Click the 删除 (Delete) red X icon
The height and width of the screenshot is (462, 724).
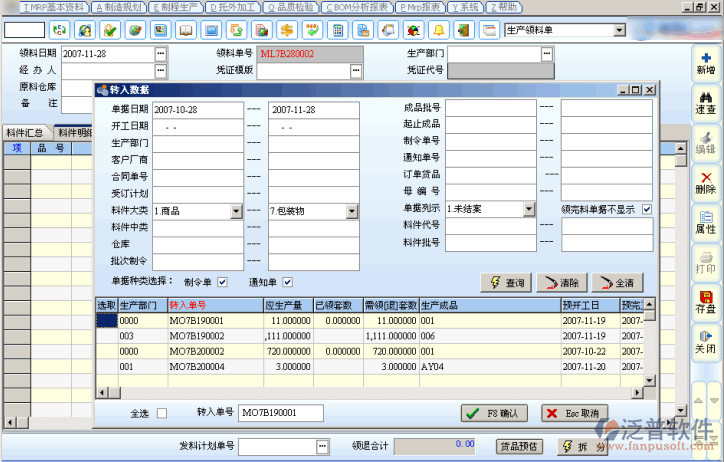click(x=705, y=182)
